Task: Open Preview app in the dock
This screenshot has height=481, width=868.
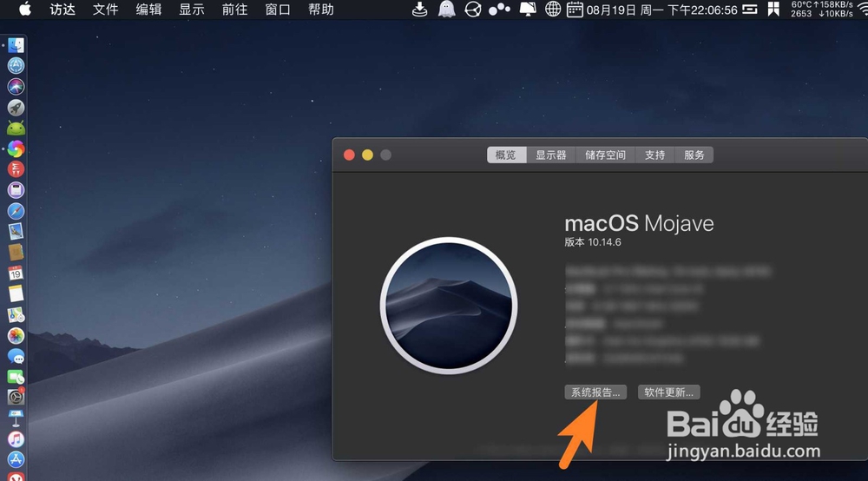Action: pyautogui.click(x=16, y=232)
